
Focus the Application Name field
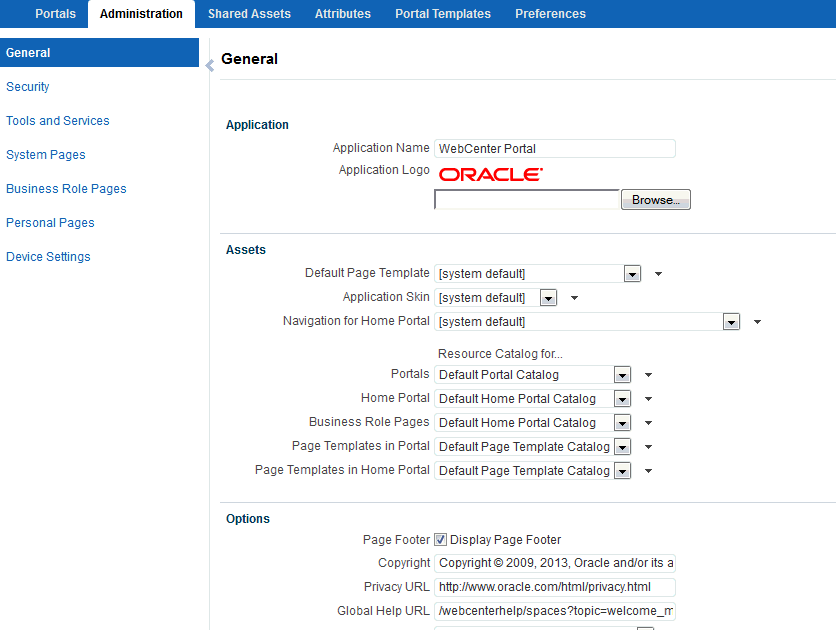(555, 149)
